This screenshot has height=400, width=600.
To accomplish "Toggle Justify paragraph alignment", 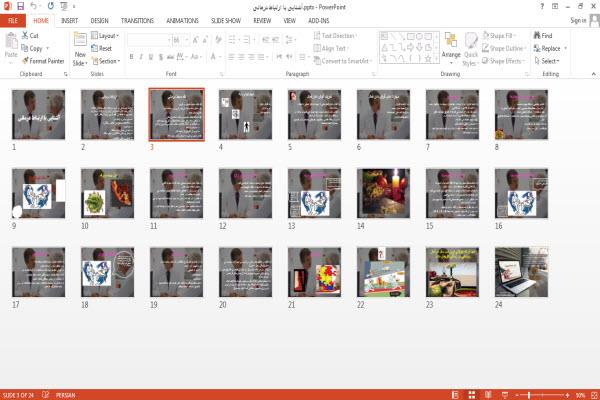I will pos(261,57).
